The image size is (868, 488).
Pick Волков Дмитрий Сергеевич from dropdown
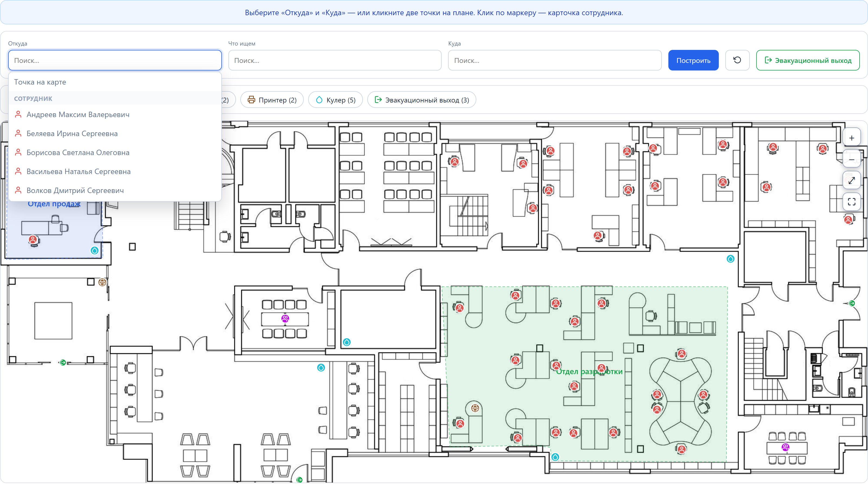click(x=115, y=190)
